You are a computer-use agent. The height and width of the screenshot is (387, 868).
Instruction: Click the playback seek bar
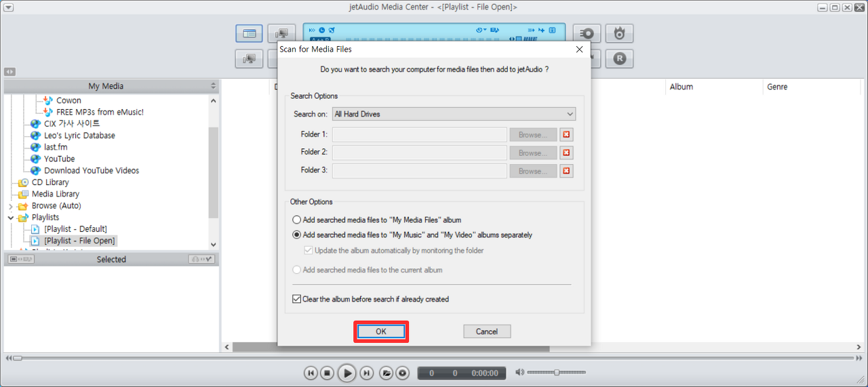click(x=434, y=357)
